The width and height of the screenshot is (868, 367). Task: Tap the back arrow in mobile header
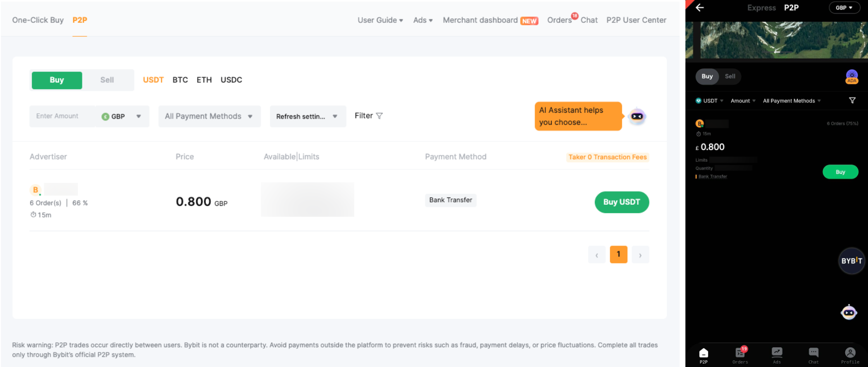point(699,8)
